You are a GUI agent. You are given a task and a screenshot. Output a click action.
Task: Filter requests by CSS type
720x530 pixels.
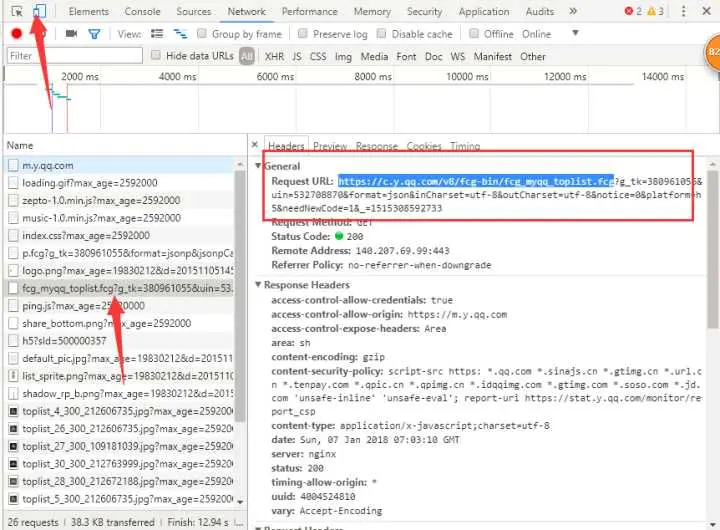[318, 56]
